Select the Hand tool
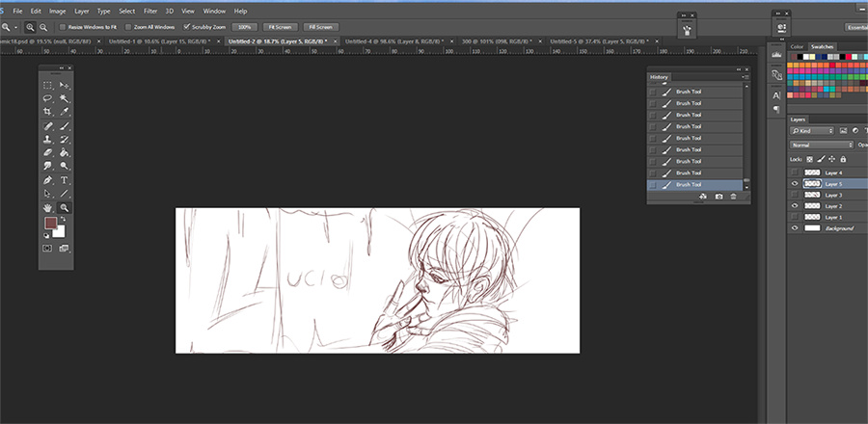 (47, 207)
